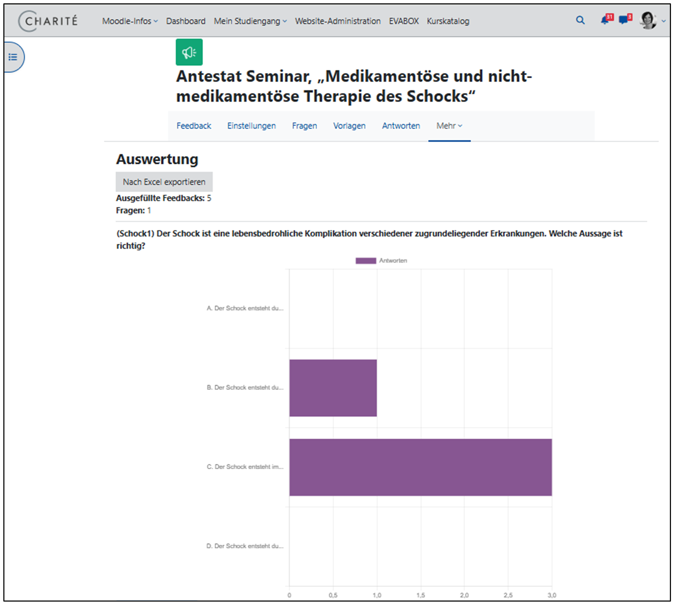Open the messages speech bubble icon
Image resolution: width=700 pixels, height=616 pixels.
click(624, 20)
